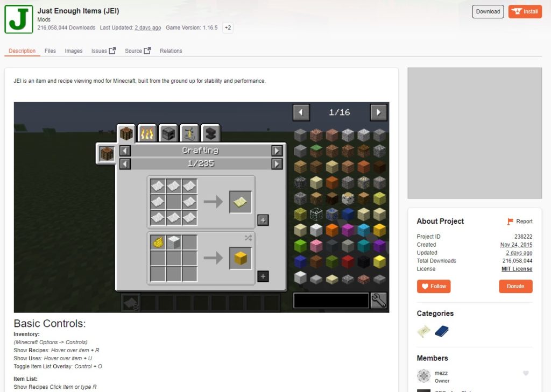Click the Download button
Viewport: 551px width, 392px height.
[488, 12]
